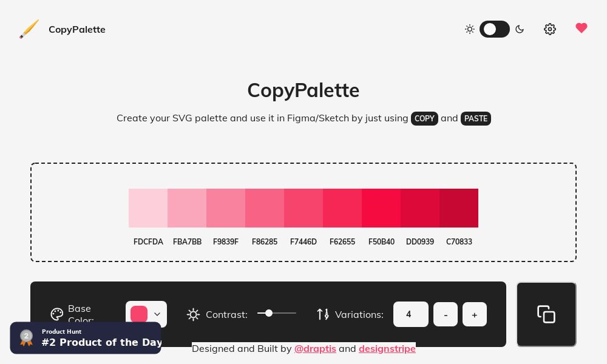Viewport: 607px width, 364px height.
Task: Adjust the Contrast slider handle
Action: [x=269, y=313]
